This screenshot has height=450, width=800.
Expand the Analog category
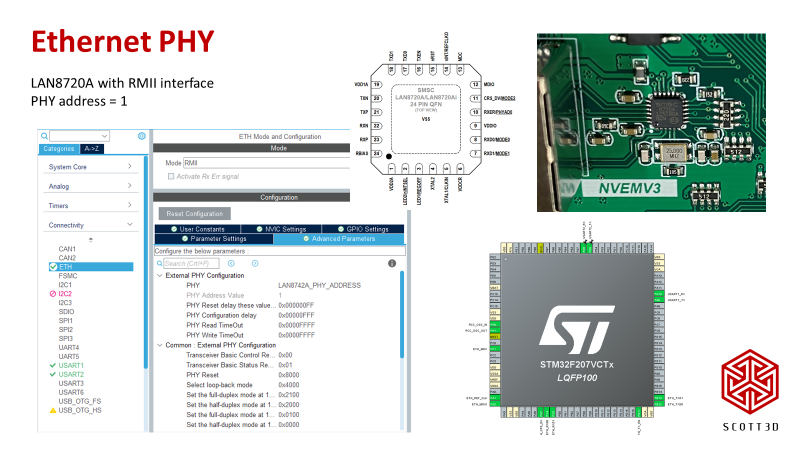(90, 186)
